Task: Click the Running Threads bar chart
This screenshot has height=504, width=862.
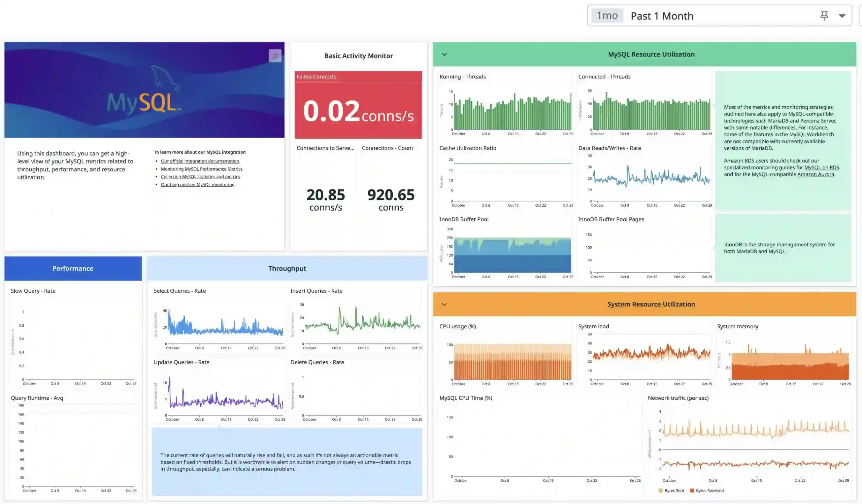Action: 512,111
